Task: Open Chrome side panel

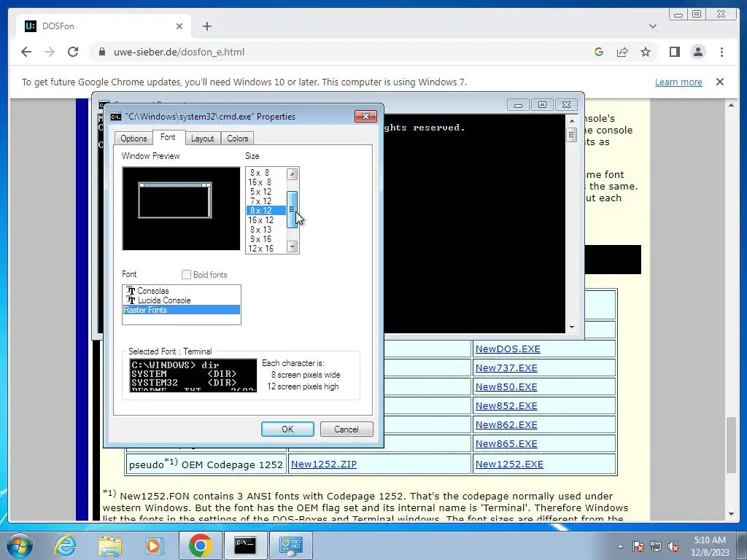Action: tap(675, 52)
